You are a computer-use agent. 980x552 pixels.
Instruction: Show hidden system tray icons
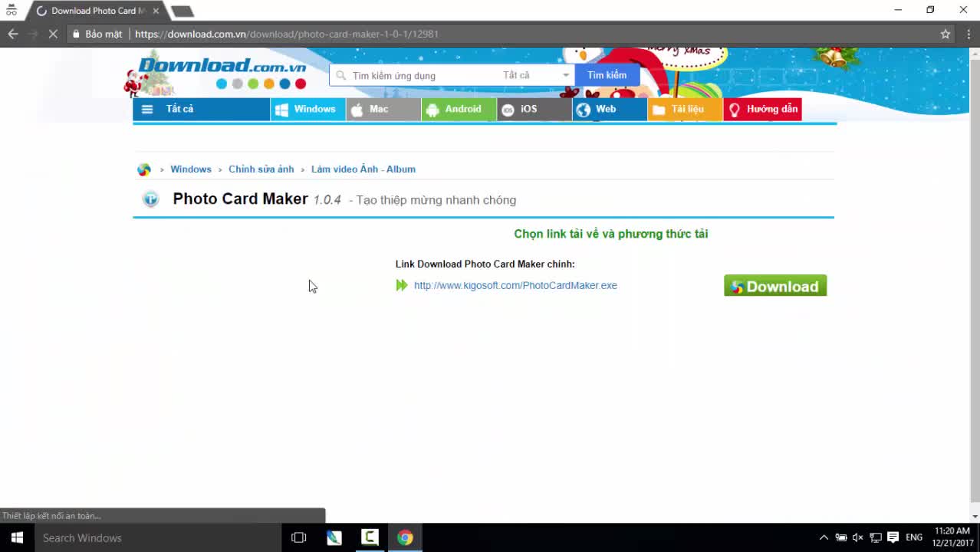(x=824, y=537)
